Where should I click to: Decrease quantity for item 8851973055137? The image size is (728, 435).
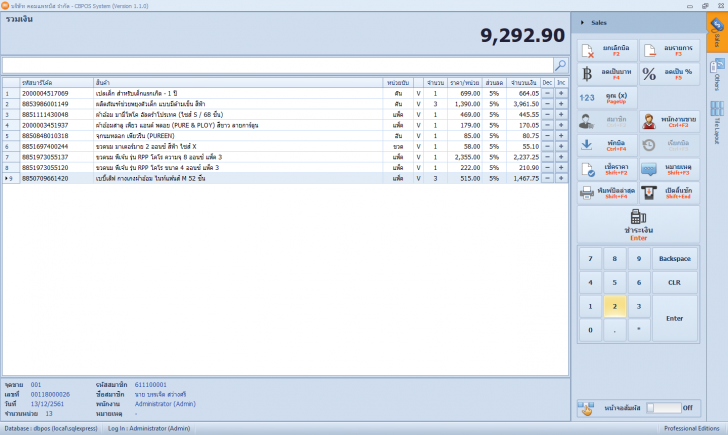click(547, 157)
